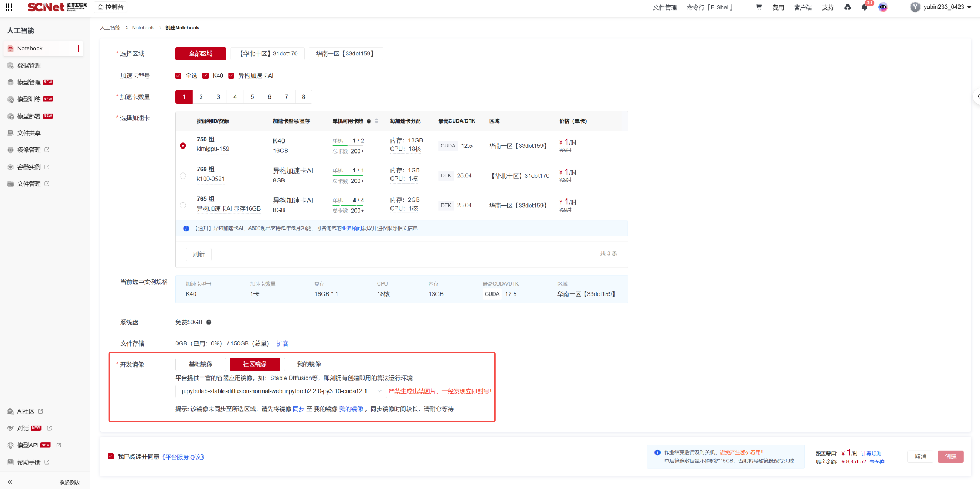Screen dimensions: 980x489
Task: Switch to the 基础镜像 tab
Action: (x=201, y=364)
